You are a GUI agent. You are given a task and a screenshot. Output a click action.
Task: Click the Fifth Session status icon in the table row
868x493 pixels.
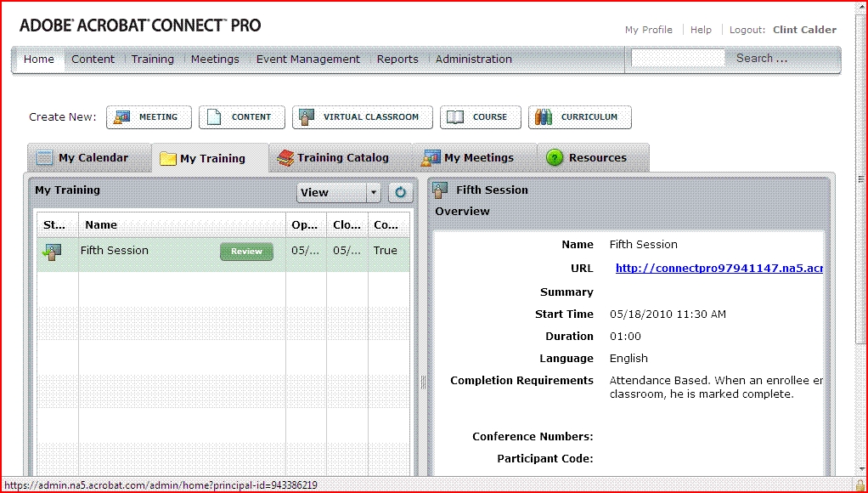coord(52,252)
